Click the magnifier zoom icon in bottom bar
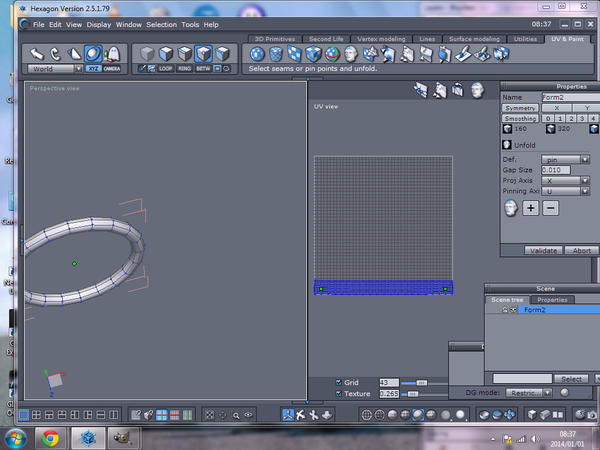Image resolution: width=600 pixels, height=450 pixels. click(x=236, y=415)
